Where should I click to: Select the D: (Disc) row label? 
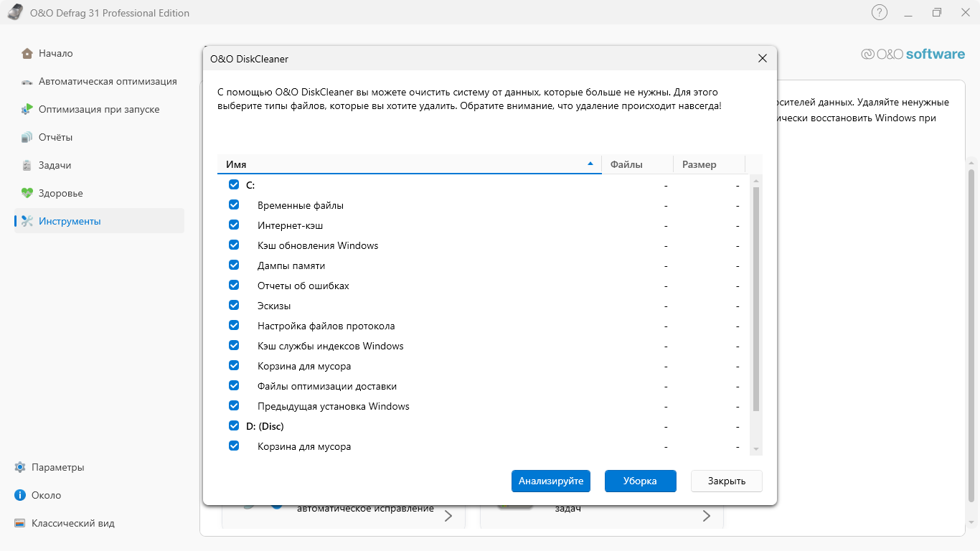pos(265,426)
